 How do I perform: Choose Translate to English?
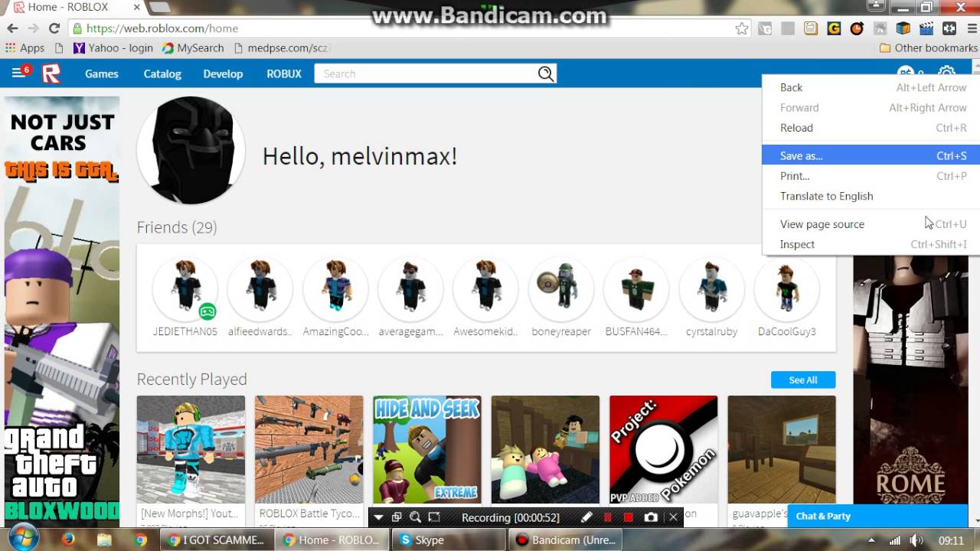click(871, 196)
